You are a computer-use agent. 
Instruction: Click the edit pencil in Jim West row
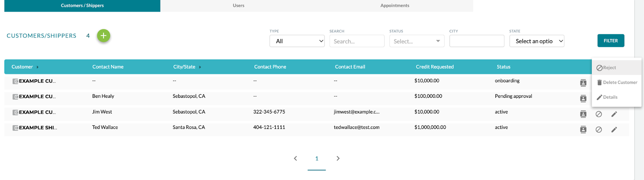tap(614, 114)
